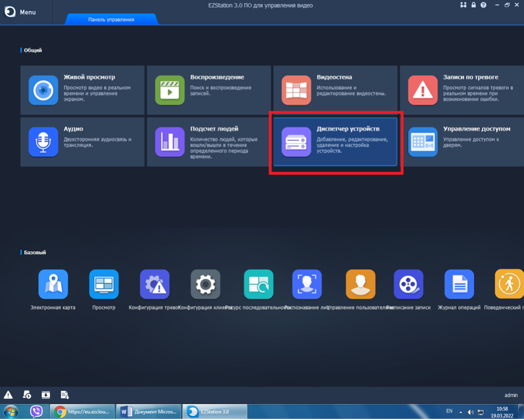Image resolution: width=524 pixels, height=420 pixels.
Task: Switch to Chrome in the Windows taskbar
Action: pos(82,411)
